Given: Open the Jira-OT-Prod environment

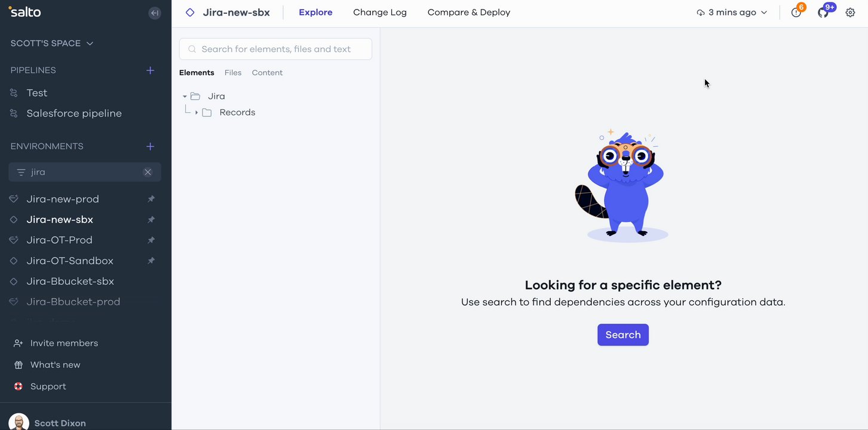Looking at the screenshot, I should click(x=60, y=240).
